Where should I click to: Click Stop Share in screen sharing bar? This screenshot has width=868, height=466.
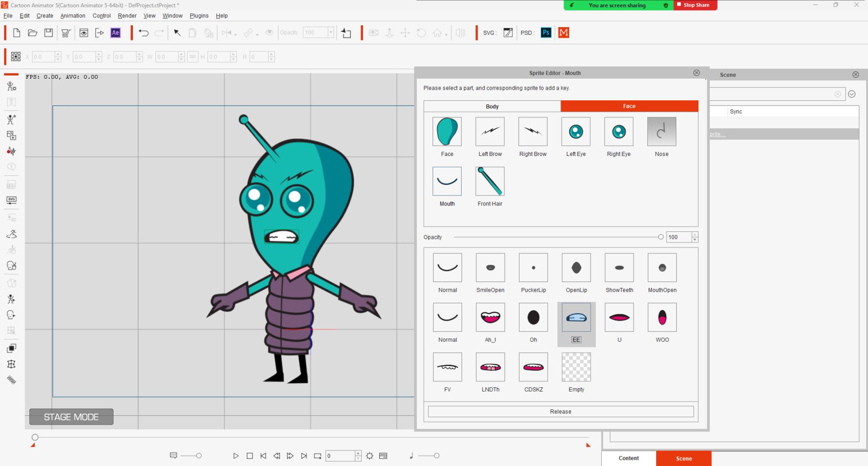695,5
